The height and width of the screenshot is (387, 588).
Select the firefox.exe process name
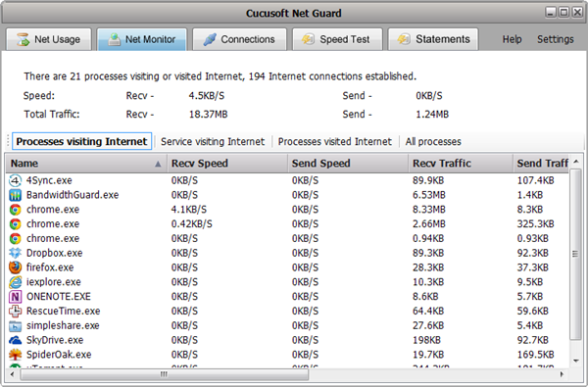pyautogui.click(x=50, y=267)
